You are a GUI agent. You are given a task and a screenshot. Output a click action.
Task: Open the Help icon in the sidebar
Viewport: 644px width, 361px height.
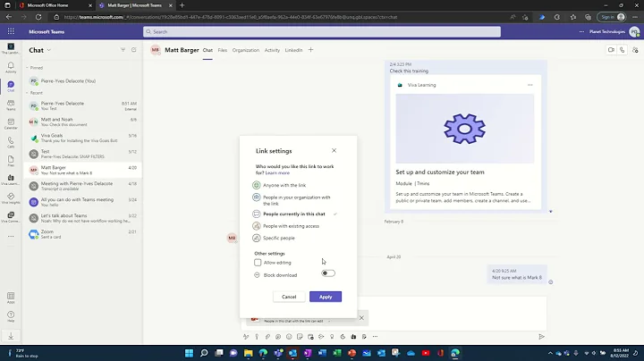pos(11,316)
